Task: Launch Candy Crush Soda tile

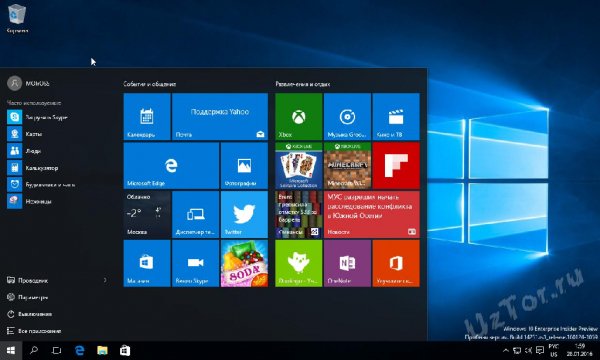Action: pyautogui.click(x=244, y=264)
